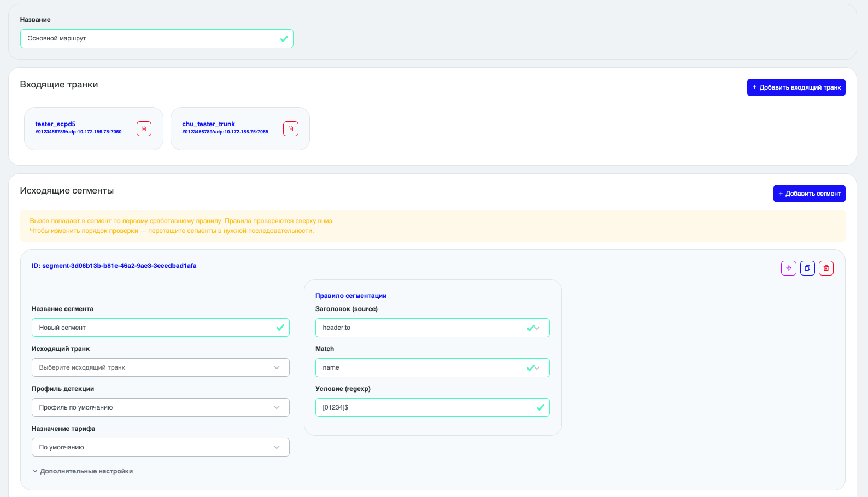Delete the segment using the red trash icon
This screenshot has width=868, height=497.
point(826,268)
